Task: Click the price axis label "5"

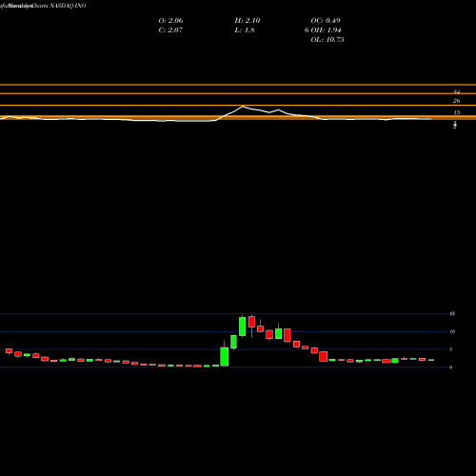Action: click(451, 349)
